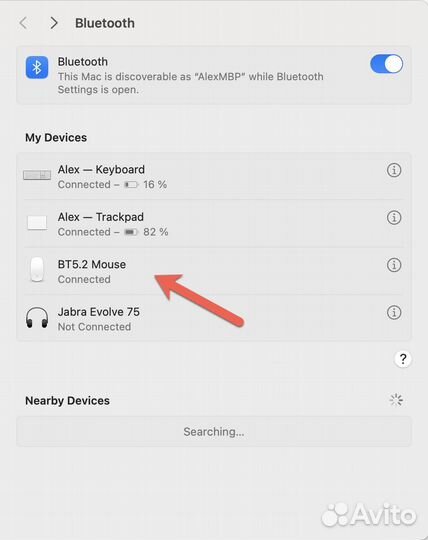Click the trackpad device icon

37,222
